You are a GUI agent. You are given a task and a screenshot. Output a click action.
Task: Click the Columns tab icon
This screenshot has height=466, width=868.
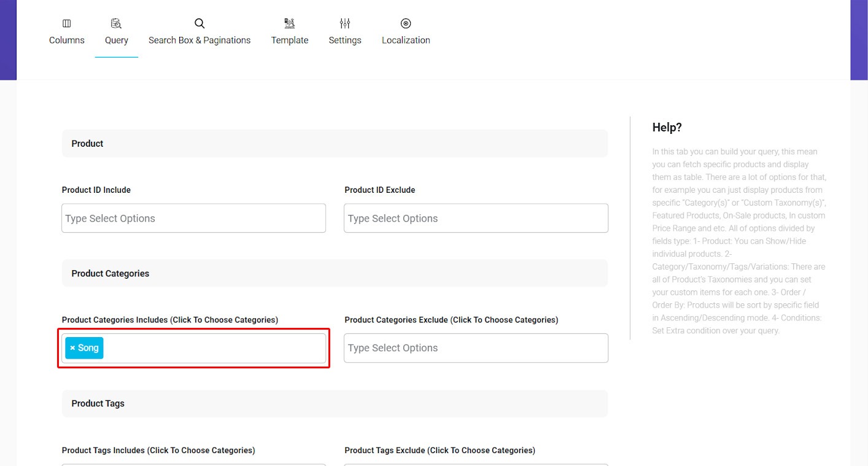(x=67, y=23)
